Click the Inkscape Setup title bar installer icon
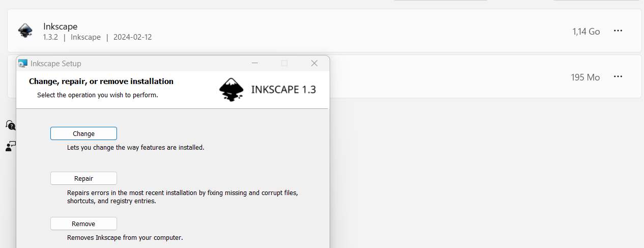Screen dimensions: 644x248 click(22, 64)
